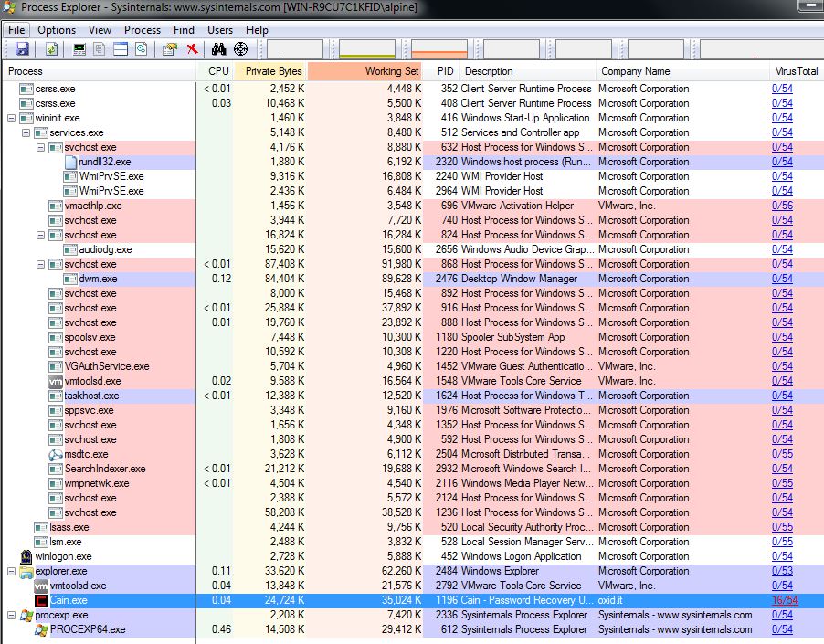Screen dimensions: 824x644
Task: Sort by the Description column header
Action: tap(528, 71)
